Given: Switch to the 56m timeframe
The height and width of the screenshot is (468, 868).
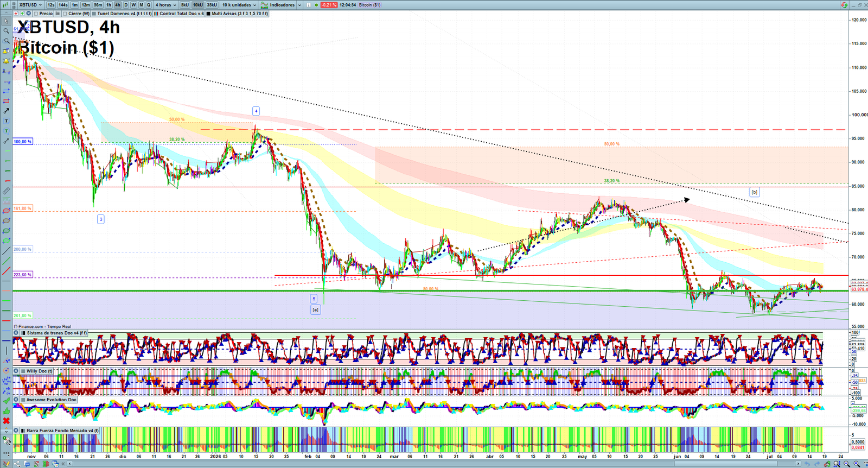Looking at the screenshot, I should pyautogui.click(x=98, y=5).
